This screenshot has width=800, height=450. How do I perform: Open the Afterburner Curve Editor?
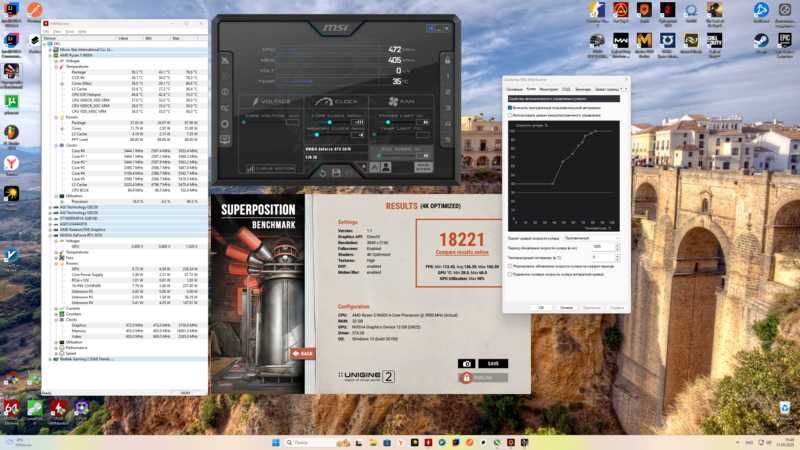pyautogui.click(x=271, y=168)
